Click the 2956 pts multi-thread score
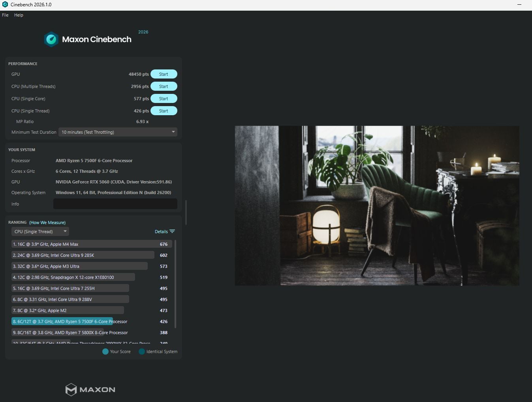This screenshot has height=402, width=532. (x=140, y=86)
